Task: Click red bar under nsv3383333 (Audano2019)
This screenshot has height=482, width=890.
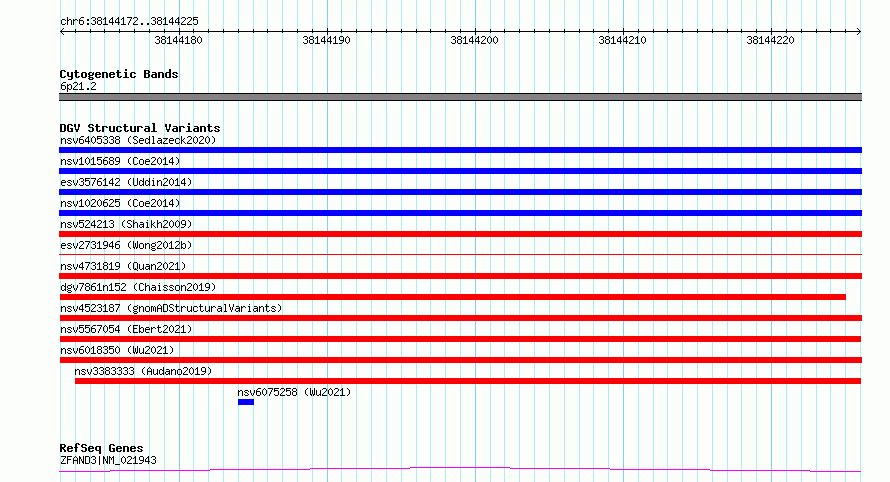Action: (468, 381)
